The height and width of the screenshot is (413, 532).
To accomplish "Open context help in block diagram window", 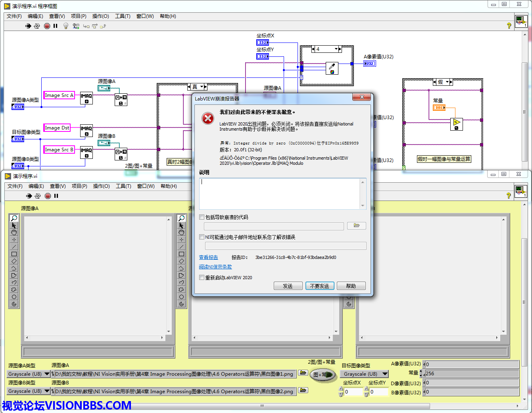I will (x=509, y=25).
